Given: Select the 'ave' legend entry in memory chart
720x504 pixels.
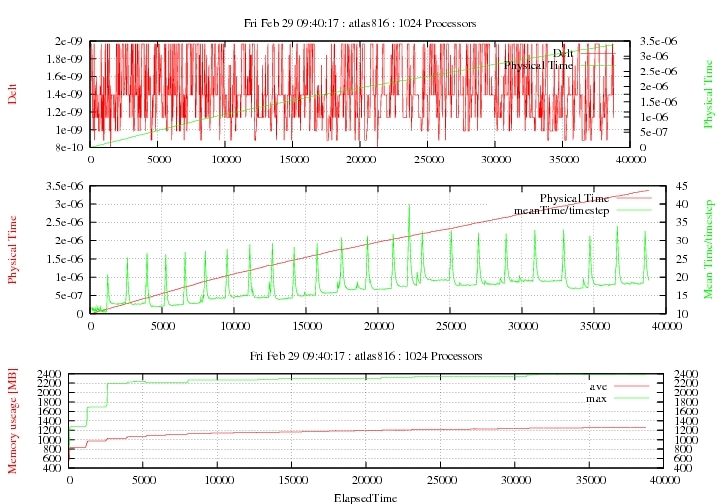Looking at the screenshot, I should coord(598,386).
